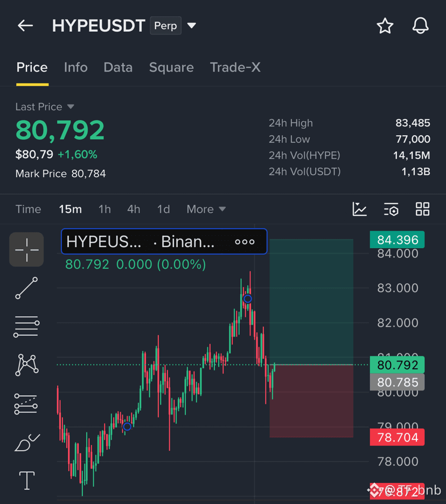The image size is (446, 504).
Task: Click the +1,60% change percentage
Action: click(x=77, y=155)
